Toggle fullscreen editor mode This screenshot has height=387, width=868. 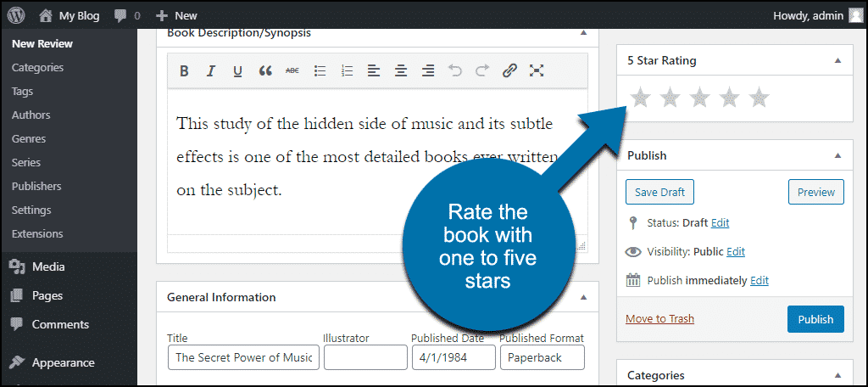[x=537, y=70]
